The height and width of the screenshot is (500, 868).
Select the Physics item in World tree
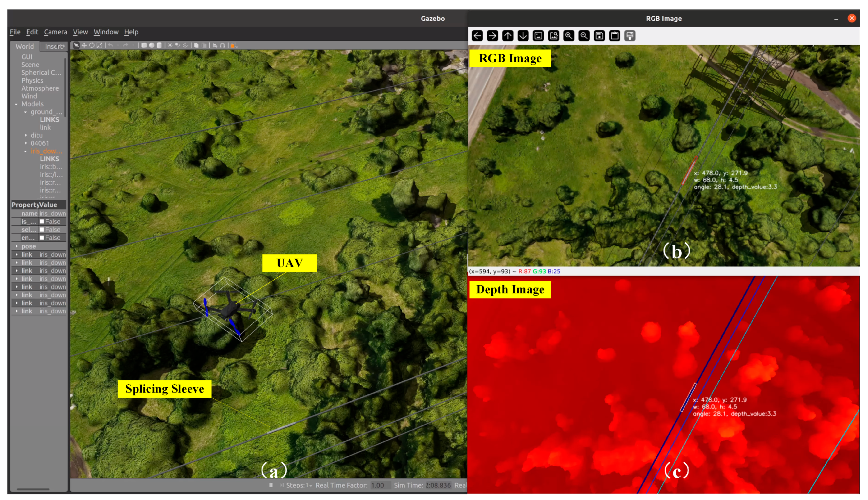coord(32,80)
